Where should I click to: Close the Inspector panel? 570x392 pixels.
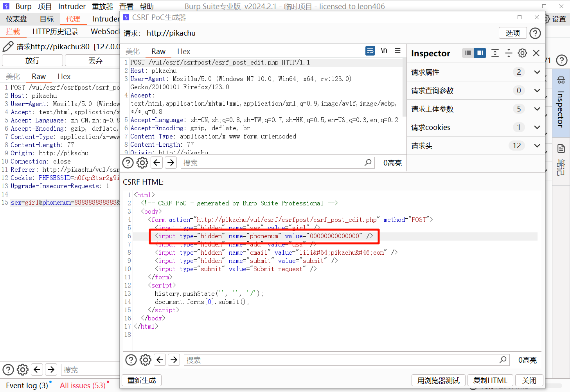pos(536,53)
